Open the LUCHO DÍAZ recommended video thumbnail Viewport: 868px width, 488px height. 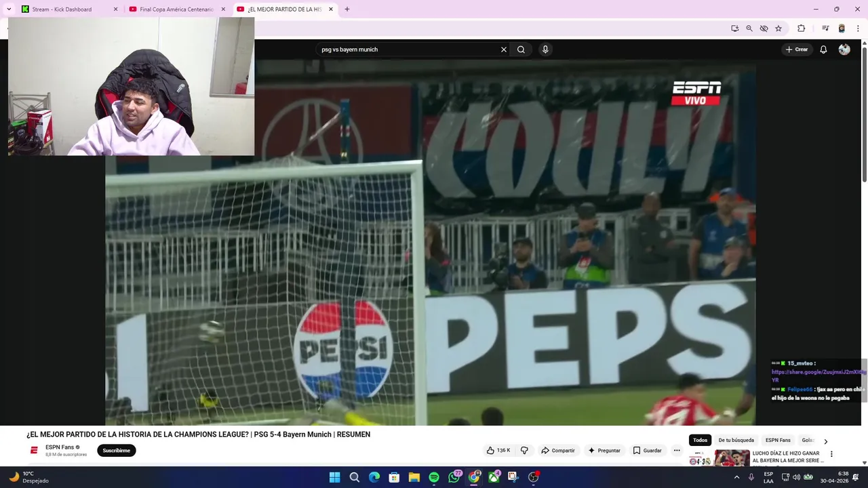click(719, 457)
